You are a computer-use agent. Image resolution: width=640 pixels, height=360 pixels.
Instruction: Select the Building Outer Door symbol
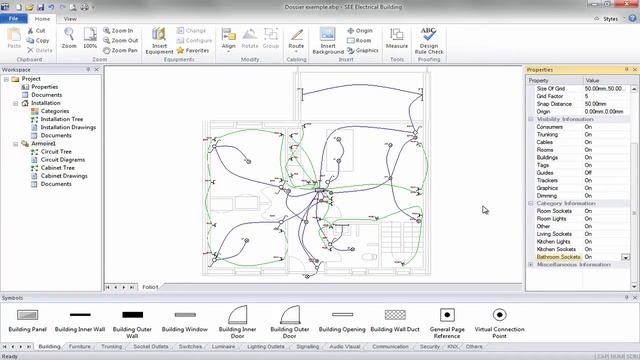coord(290,322)
